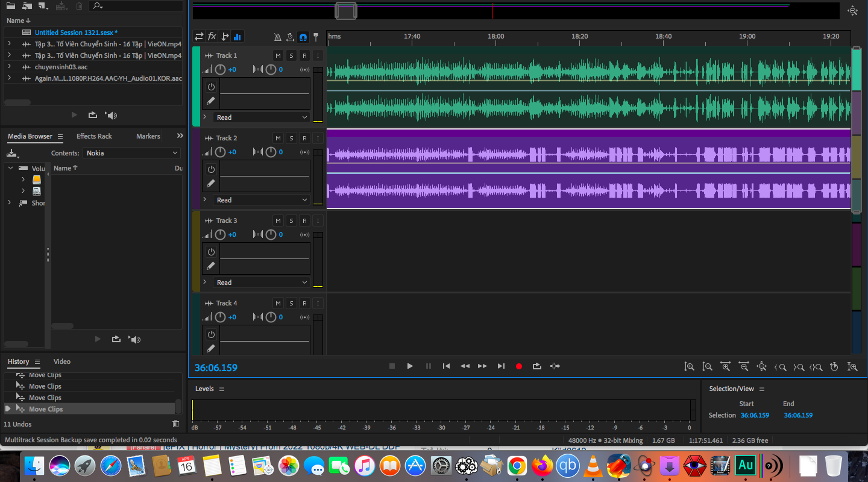Zoom in at selection out point
Screen dimensions: 868x482
(x=799, y=366)
